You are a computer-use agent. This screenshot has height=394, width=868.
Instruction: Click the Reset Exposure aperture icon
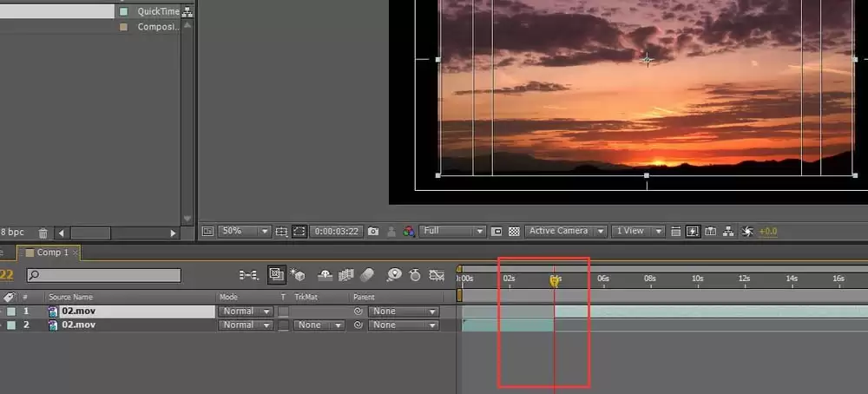point(746,232)
